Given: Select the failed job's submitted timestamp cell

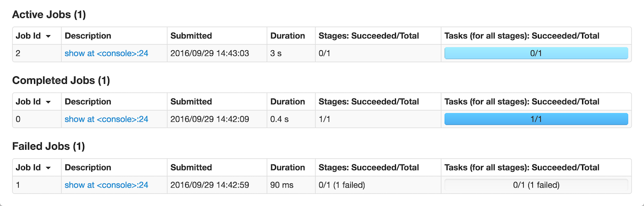Looking at the screenshot, I should click(x=210, y=185).
